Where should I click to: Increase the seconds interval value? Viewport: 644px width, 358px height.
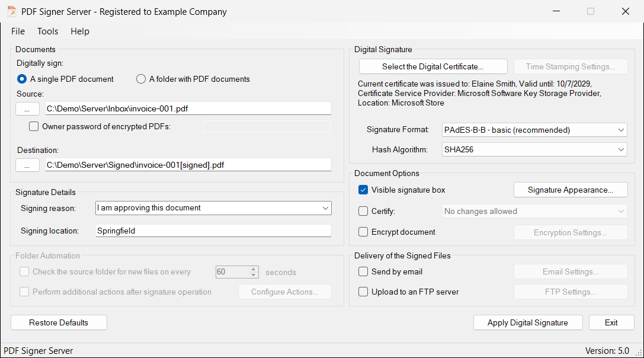[x=254, y=269]
